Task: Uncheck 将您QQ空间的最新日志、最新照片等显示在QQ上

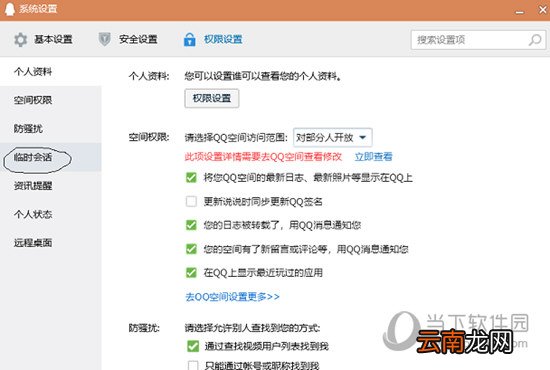Action: click(x=191, y=177)
